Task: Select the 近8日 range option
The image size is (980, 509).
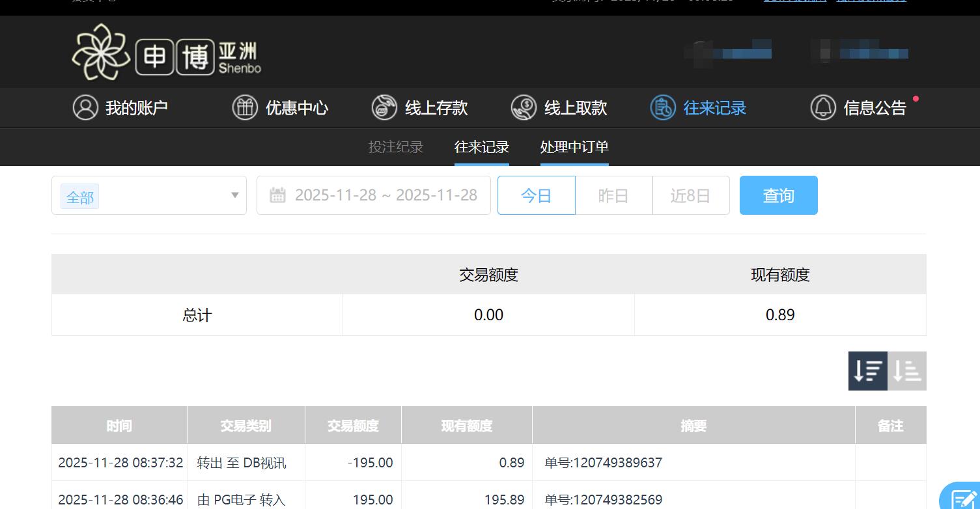Action: pos(690,195)
